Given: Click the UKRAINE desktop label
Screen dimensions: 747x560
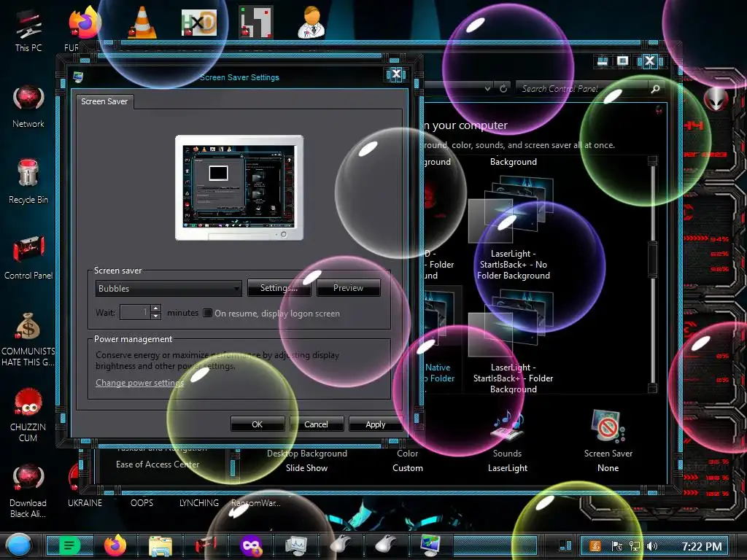Looking at the screenshot, I should pyautogui.click(x=85, y=503).
